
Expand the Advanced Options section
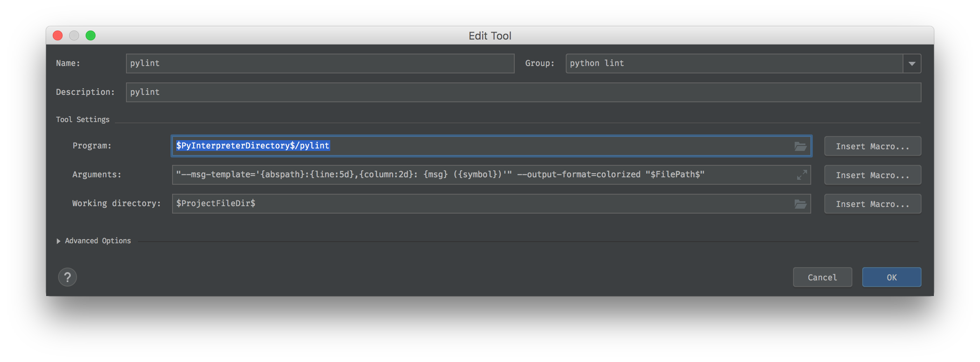(58, 241)
